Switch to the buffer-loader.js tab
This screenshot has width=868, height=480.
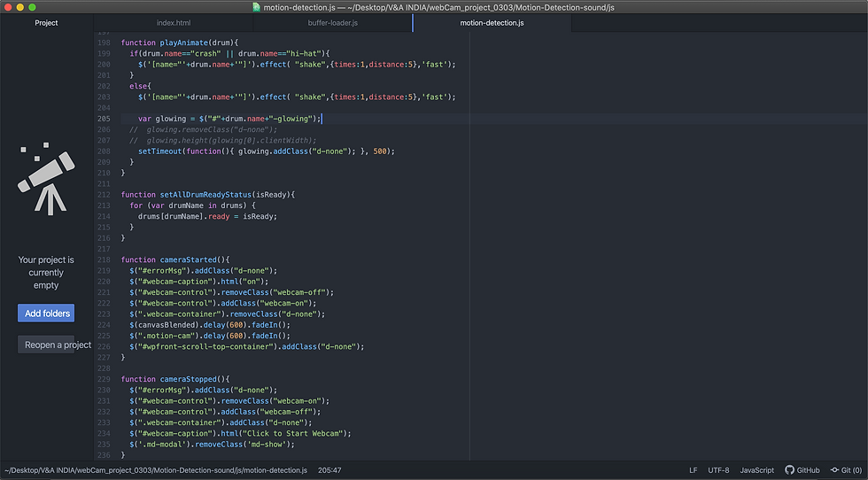333,23
